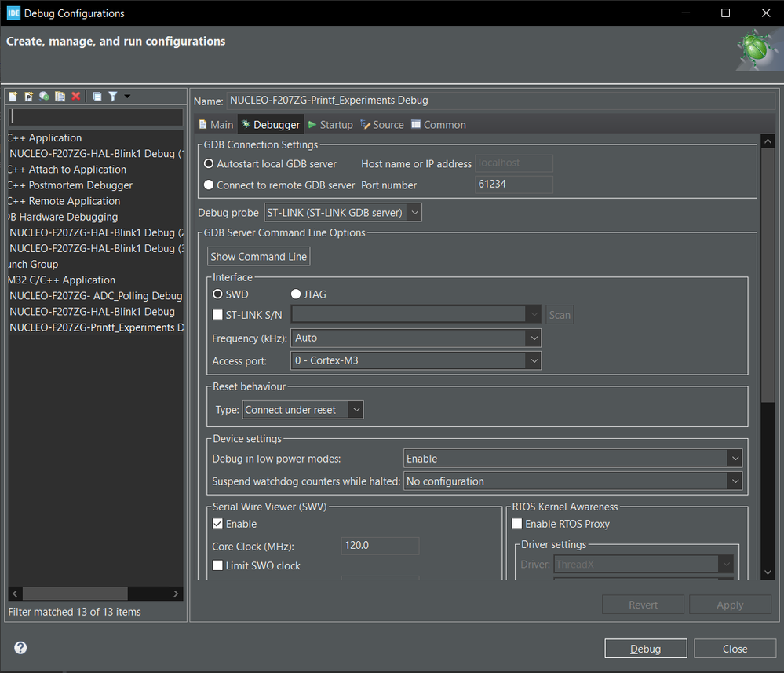Open the Frequency (kHz) dropdown
Screen dimensions: 784x673
pyautogui.click(x=416, y=338)
